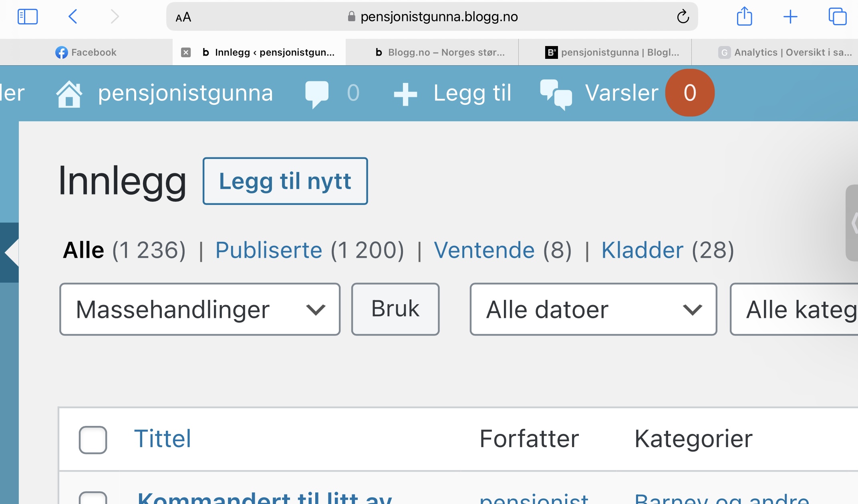This screenshot has width=858, height=504.
Task: Open the home icon in admin bar
Action: click(69, 94)
